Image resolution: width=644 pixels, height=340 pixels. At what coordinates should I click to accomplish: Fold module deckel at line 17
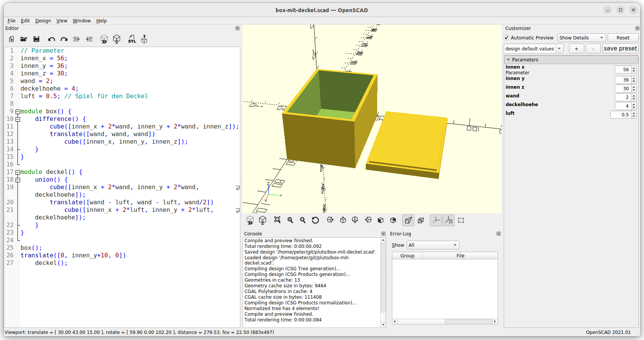coord(17,172)
